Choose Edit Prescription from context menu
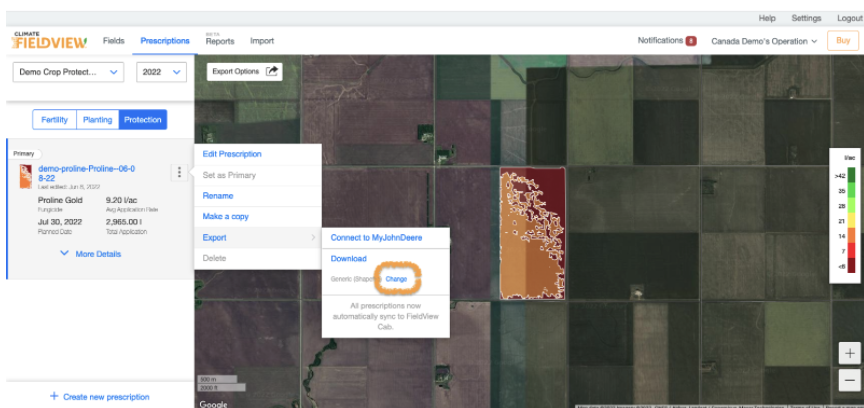 click(232, 154)
